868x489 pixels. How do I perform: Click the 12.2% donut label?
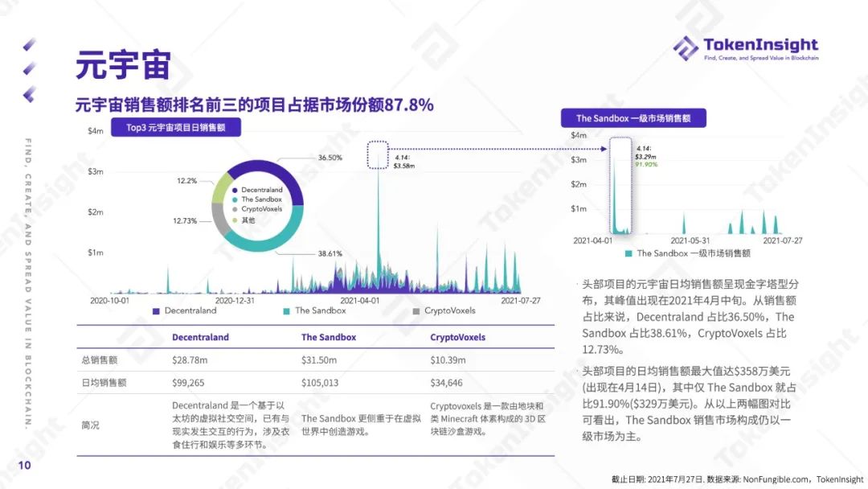click(x=186, y=180)
